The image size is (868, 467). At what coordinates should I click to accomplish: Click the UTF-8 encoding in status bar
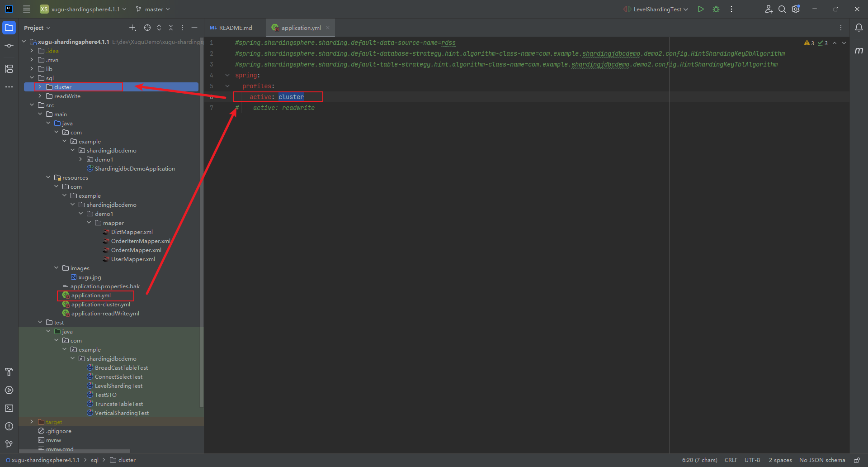pyautogui.click(x=752, y=460)
